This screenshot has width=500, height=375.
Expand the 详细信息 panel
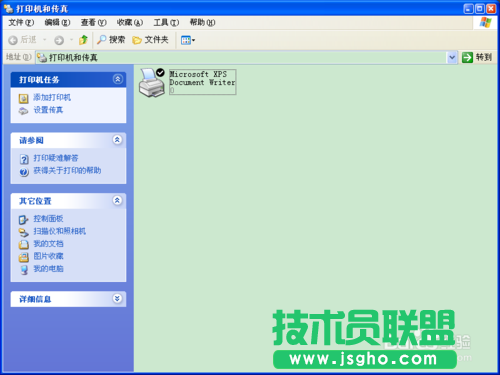coord(117,299)
